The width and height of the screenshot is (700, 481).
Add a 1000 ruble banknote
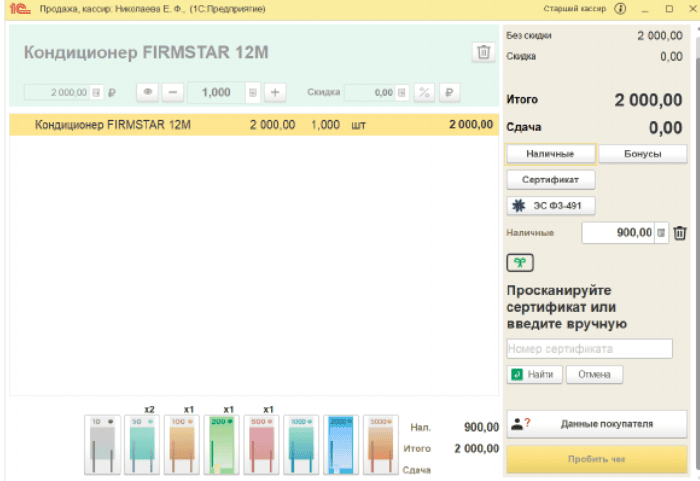[301, 445]
